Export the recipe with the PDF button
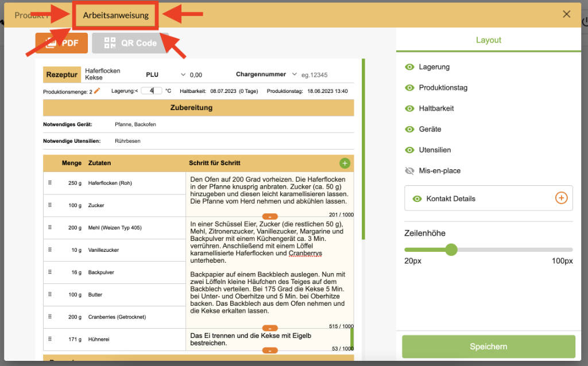Viewport: 588px width, 366px height. [61, 43]
